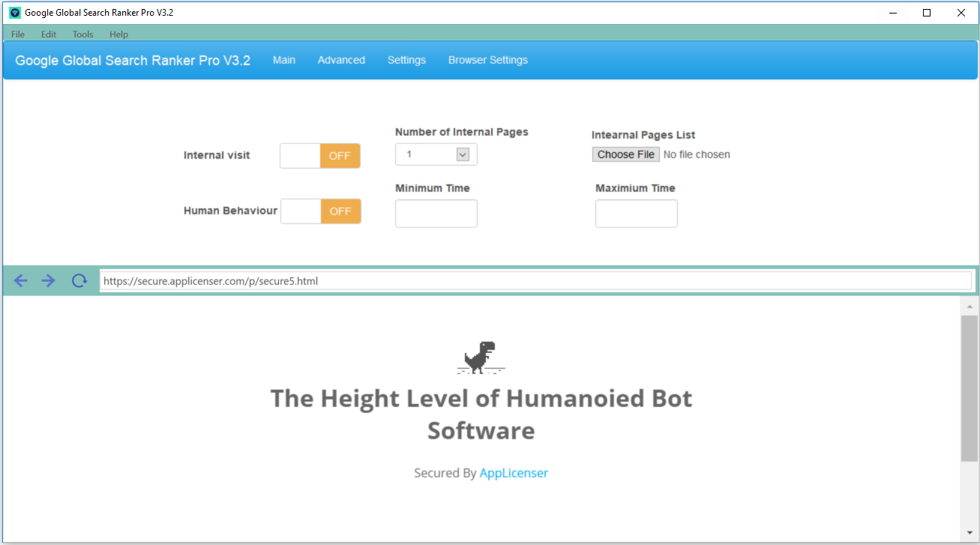Toggle the Human Behaviour switch

321,211
